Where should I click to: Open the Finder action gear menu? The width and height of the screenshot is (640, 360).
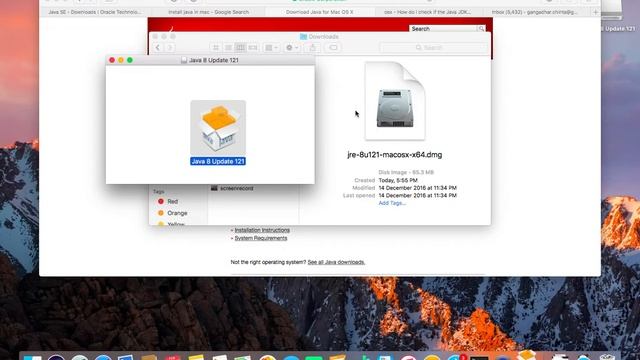point(292,48)
